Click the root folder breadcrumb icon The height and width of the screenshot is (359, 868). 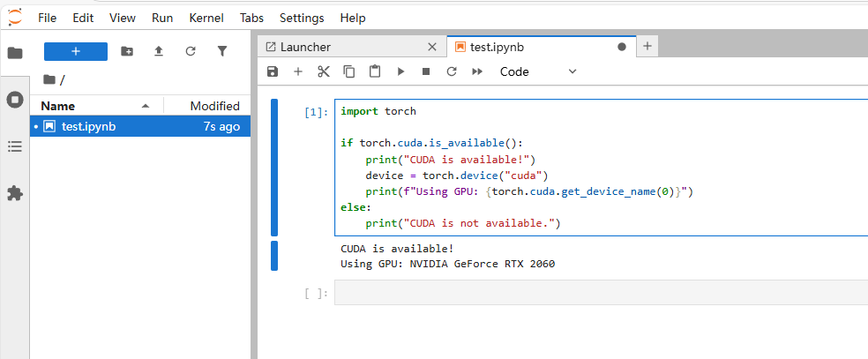49,79
